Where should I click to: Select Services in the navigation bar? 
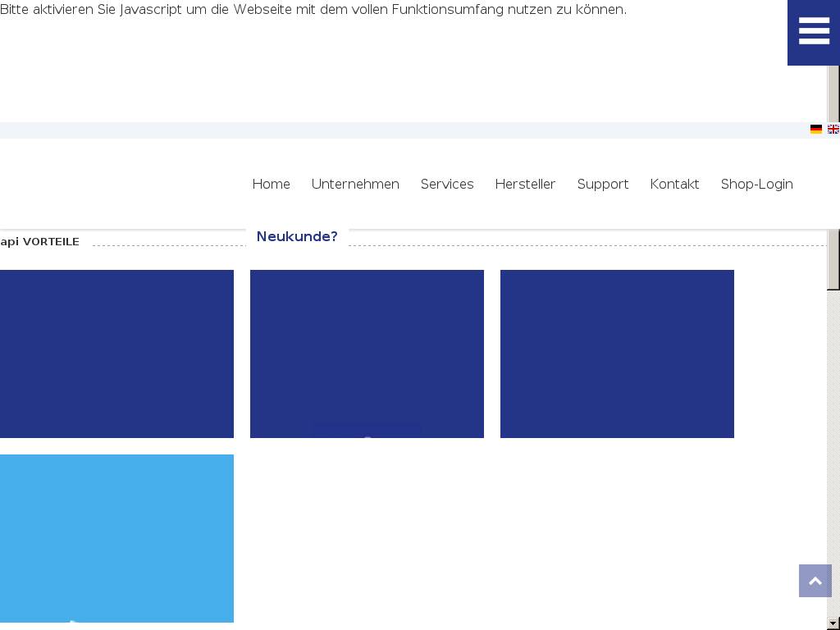(447, 184)
